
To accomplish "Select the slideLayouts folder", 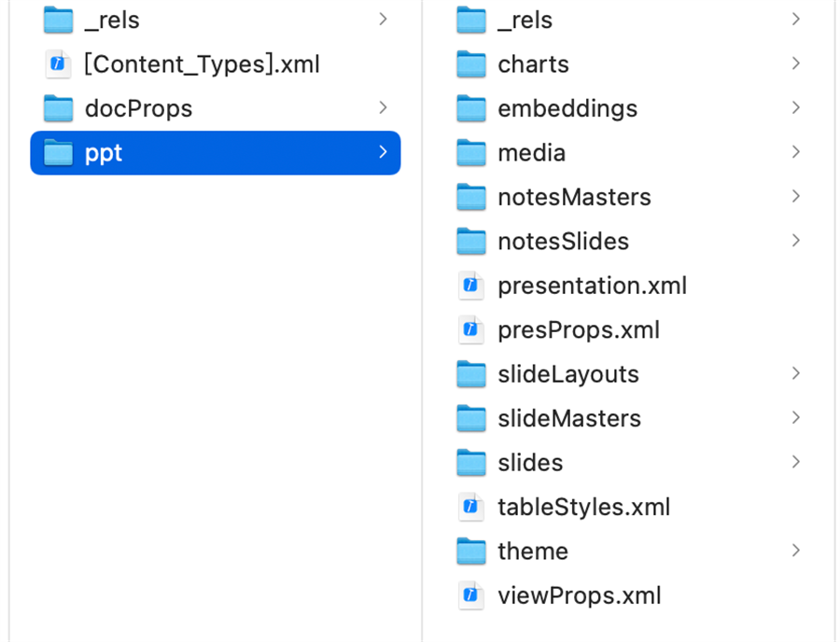I will (567, 374).
